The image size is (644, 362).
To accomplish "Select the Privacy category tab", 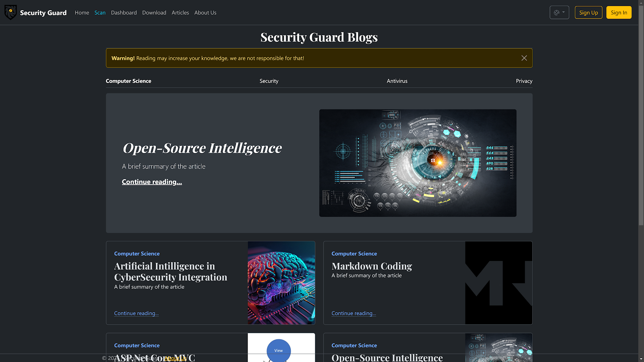I will tap(524, 81).
